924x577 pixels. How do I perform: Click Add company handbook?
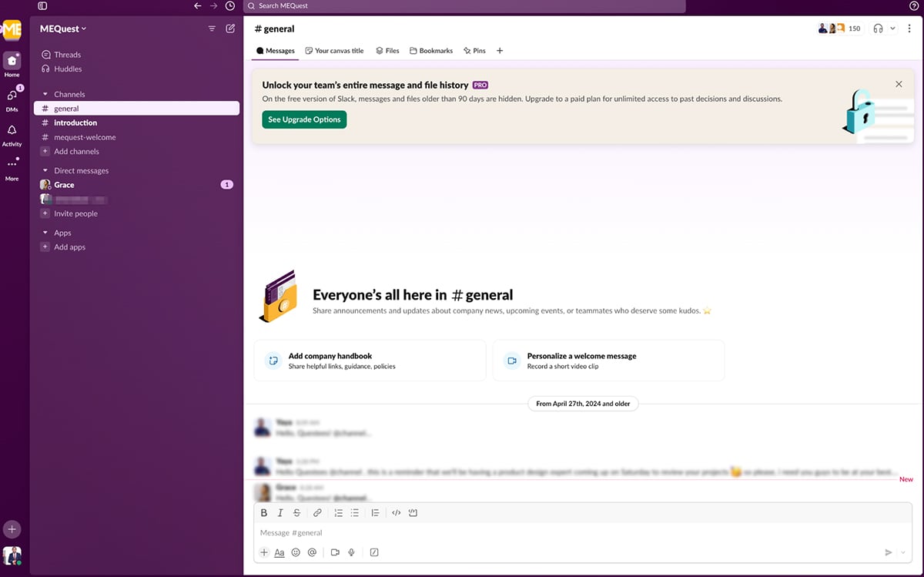tap(369, 360)
